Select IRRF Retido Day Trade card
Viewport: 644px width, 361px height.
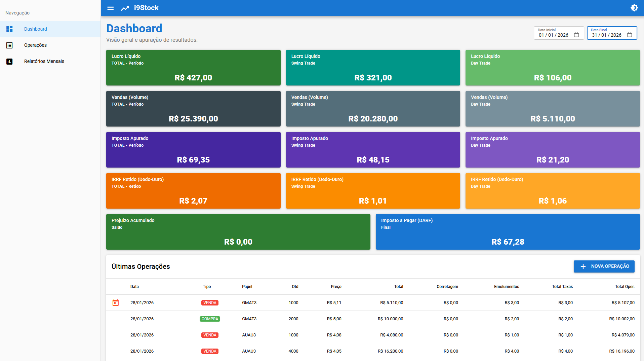click(553, 191)
